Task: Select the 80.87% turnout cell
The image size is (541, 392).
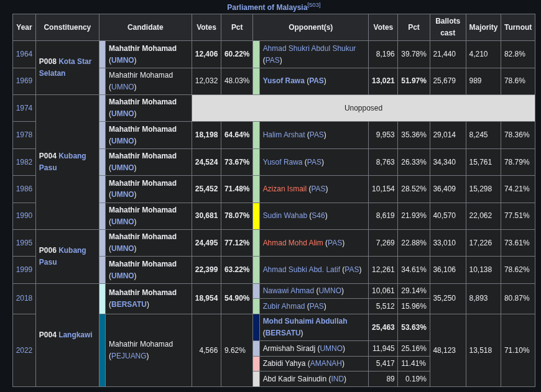Action: tap(518, 298)
